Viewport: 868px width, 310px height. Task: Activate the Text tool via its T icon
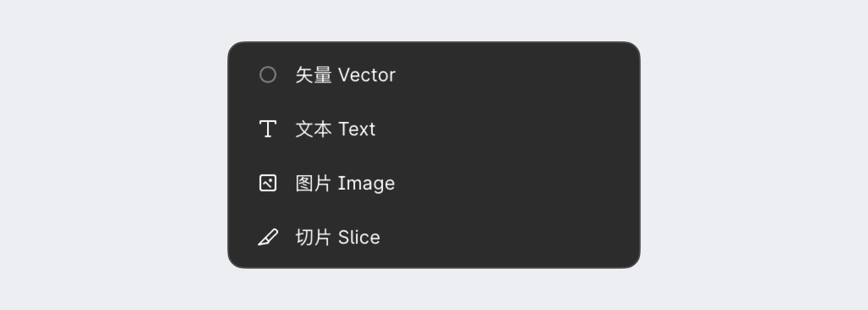coord(268,129)
